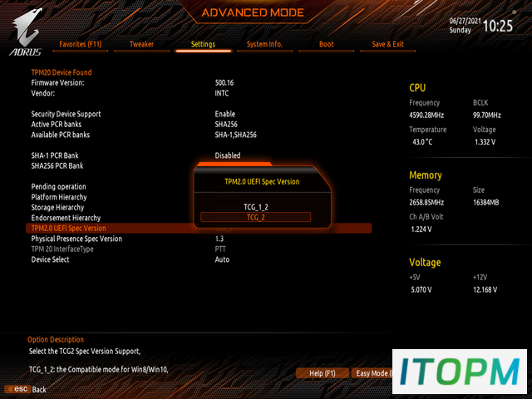Click the Vendor INTC value
The height and width of the screenshot is (399, 532).
pyautogui.click(x=222, y=93)
